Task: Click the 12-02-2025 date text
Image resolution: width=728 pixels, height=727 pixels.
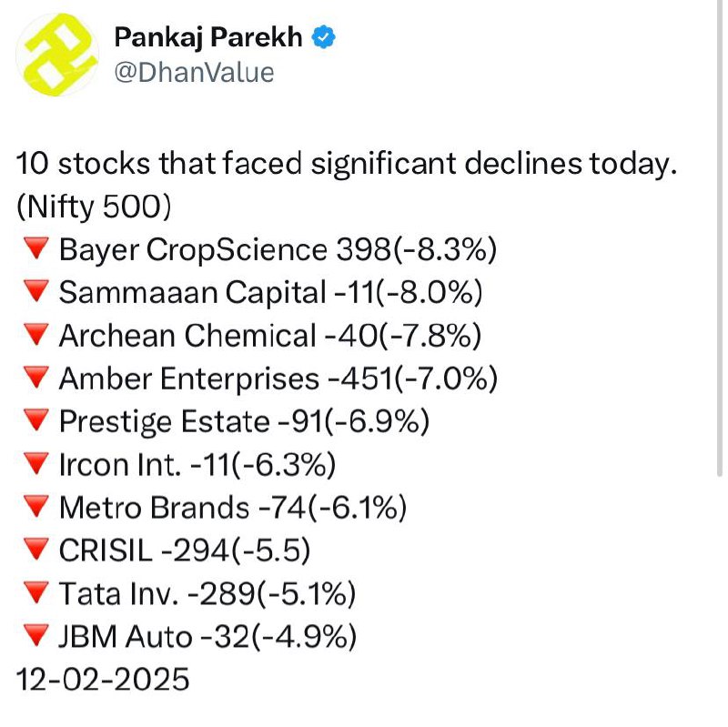Action: pyautogui.click(x=103, y=679)
